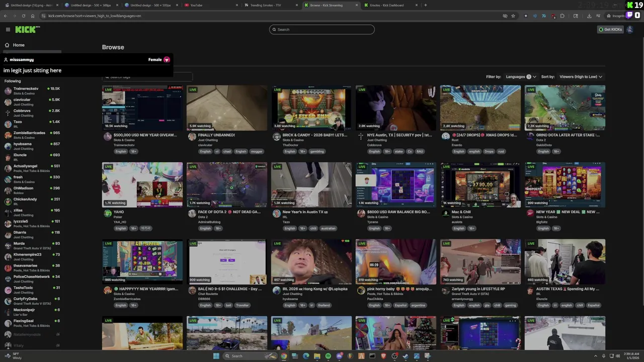Viewport: 644px width, 362px height.
Task: Click the AUSTIN TEXAS Spending All My stream title
Action: pos(568,289)
